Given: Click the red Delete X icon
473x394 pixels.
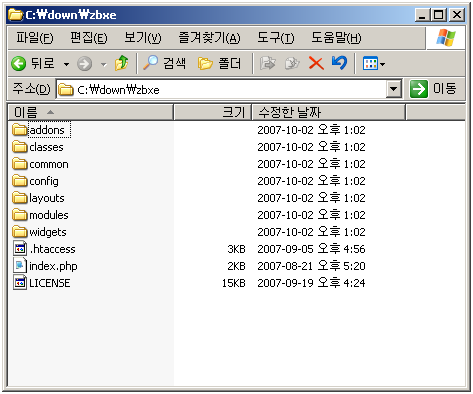Looking at the screenshot, I should tap(316, 63).
